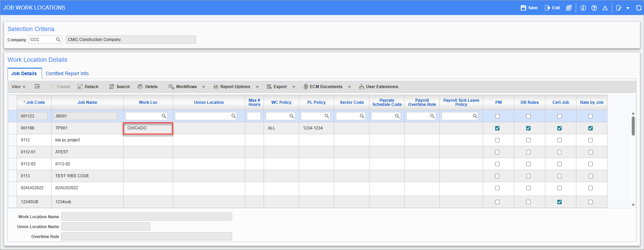Viewport: 644px width, 250px height.
Task: Open PL Policy lookup magnifier
Action: 327,116
